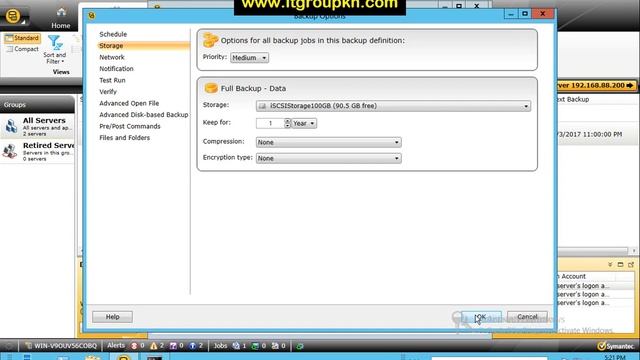
Task: Open the Network settings page
Action: pos(112,58)
